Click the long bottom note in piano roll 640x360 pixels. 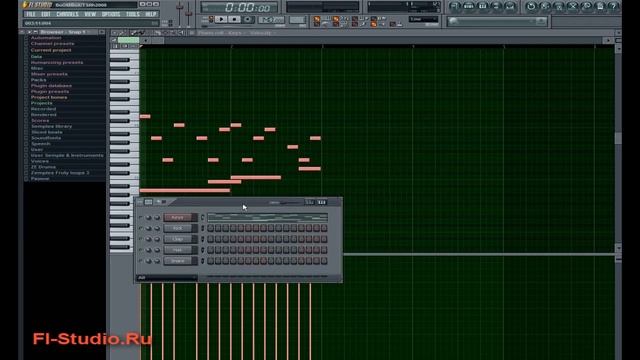click(x=185, y=190)
